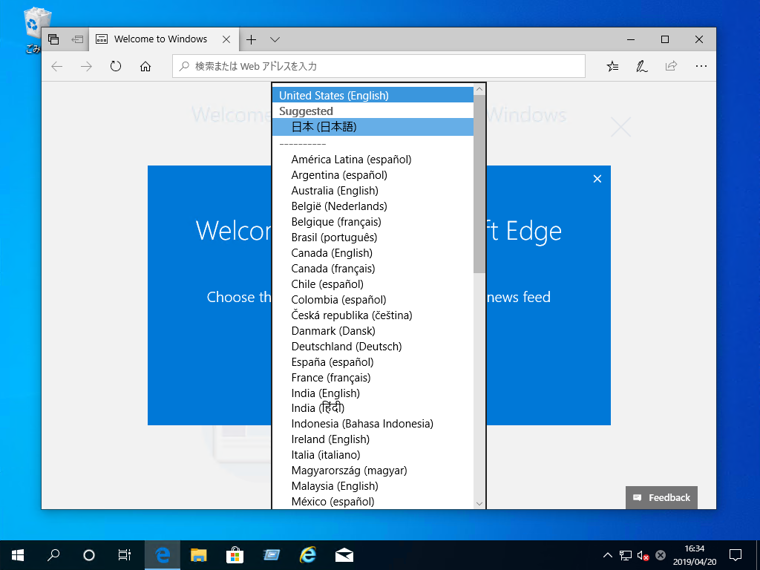Select België (Nederlands)
The height and width of the screenshot is (570, 760).
tap(373, 206)
